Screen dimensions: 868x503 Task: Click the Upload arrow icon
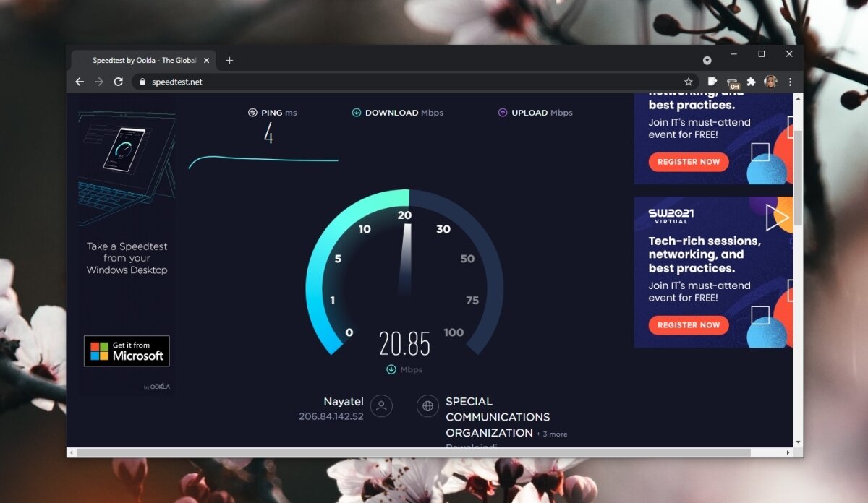[501, 113]
